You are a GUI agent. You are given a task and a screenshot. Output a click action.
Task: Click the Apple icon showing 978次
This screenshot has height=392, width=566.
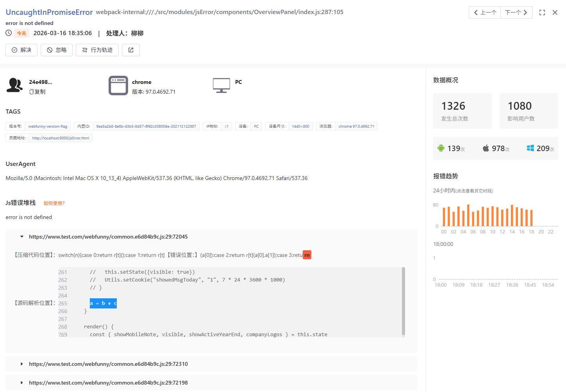(486, 148)
